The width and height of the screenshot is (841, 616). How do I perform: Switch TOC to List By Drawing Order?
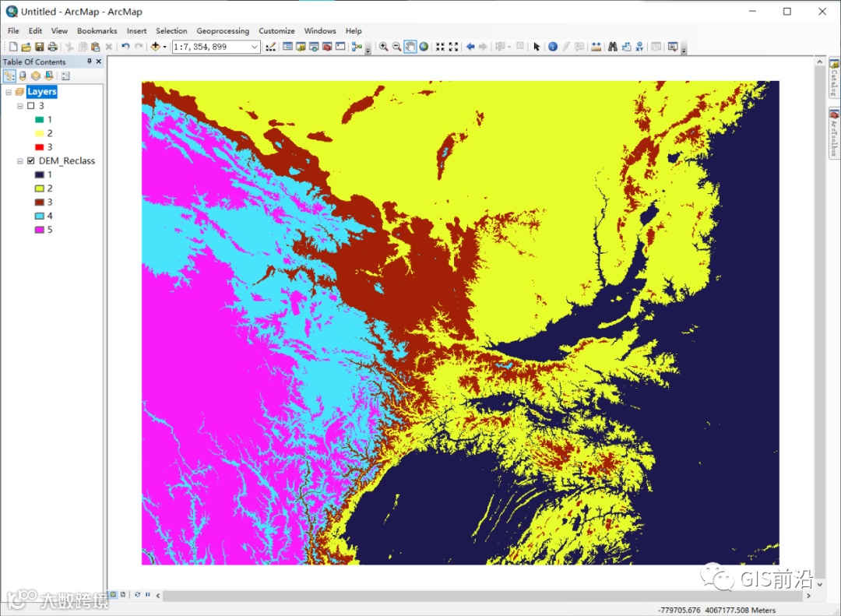point(9,76)
